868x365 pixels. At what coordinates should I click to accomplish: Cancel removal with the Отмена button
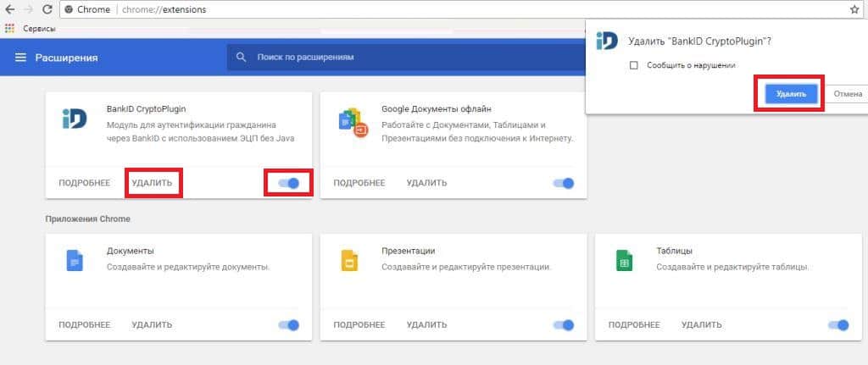848,94
